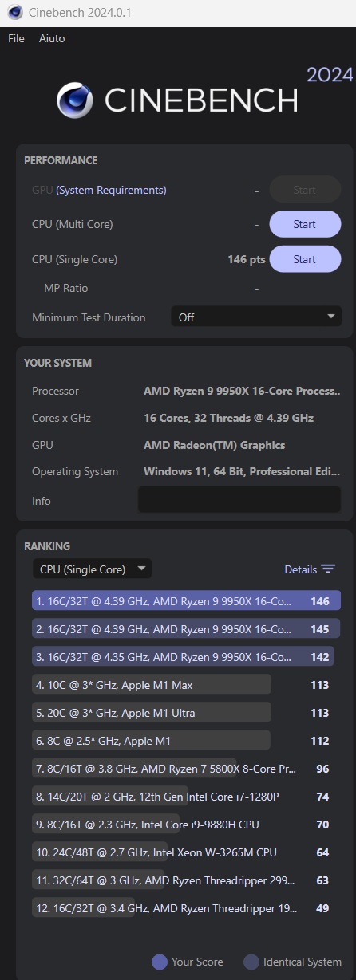Click the Identical System legend dot
Screen dimensions: 356x980
coord(251,962)
